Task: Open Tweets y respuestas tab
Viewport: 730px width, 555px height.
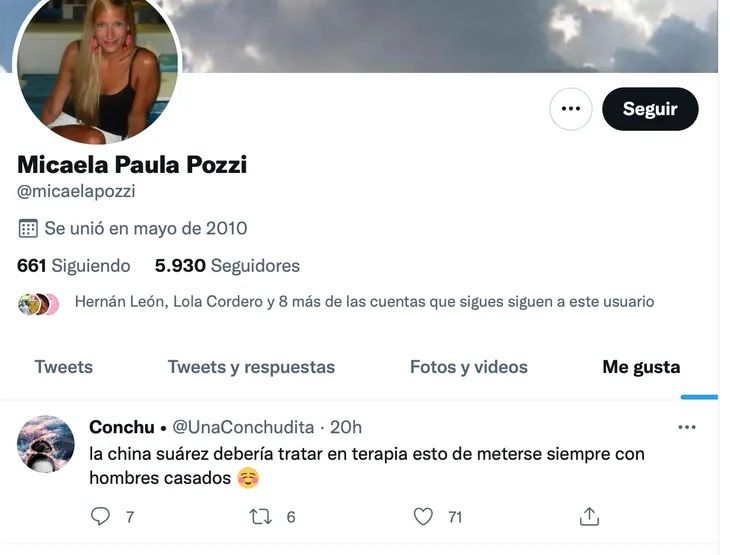Action: pos(251,367)
